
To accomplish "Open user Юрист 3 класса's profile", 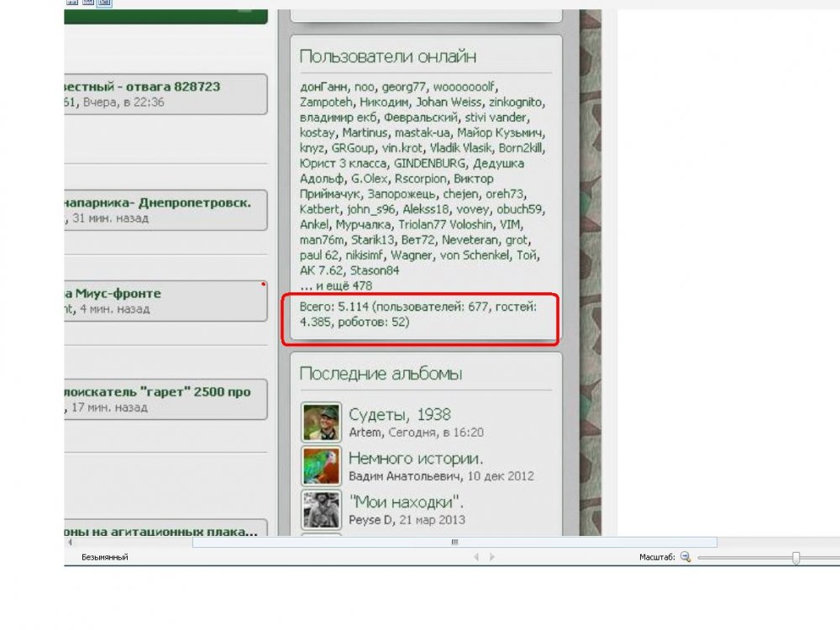I will pos(343,164).
